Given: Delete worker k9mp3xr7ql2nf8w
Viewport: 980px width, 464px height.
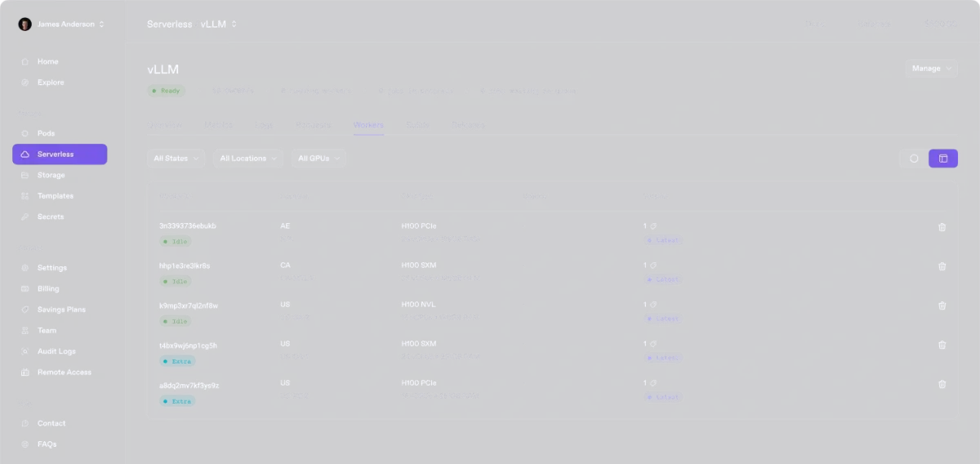Looking at the screenshot, I should [942, 306].
